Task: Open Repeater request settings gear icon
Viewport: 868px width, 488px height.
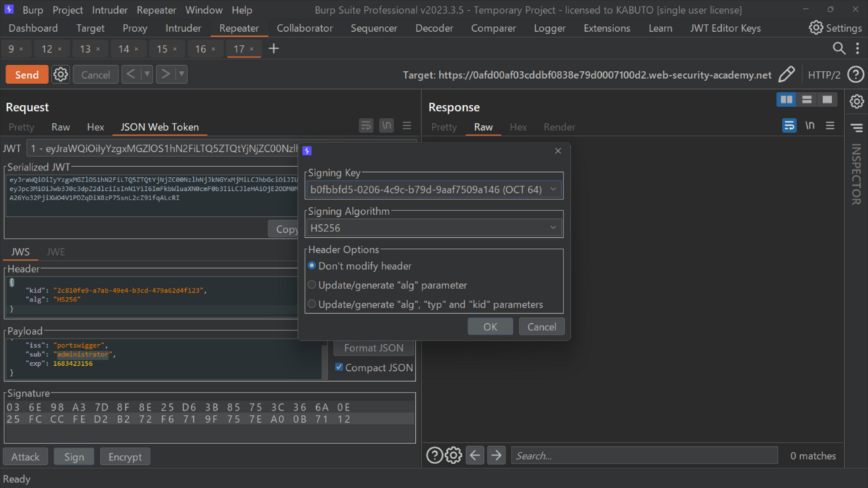Action: 61,74
